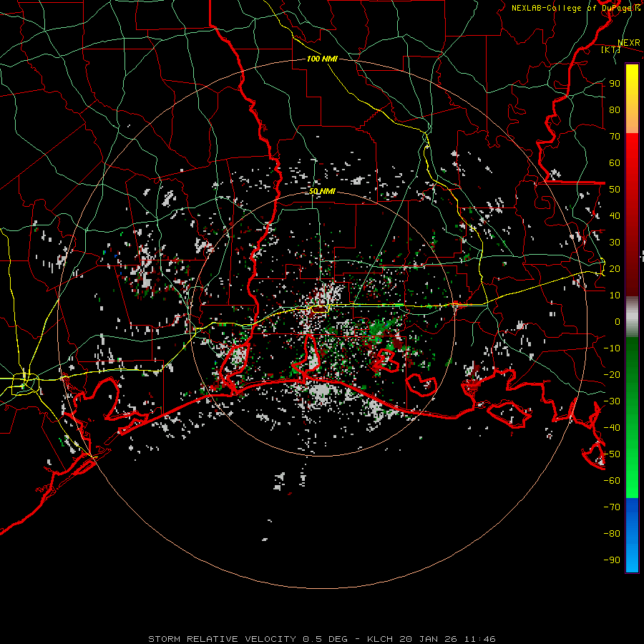Viewport: 644px width, 644px height.
Task: Click the positive 70 scale value
Action: pos(615,137)
